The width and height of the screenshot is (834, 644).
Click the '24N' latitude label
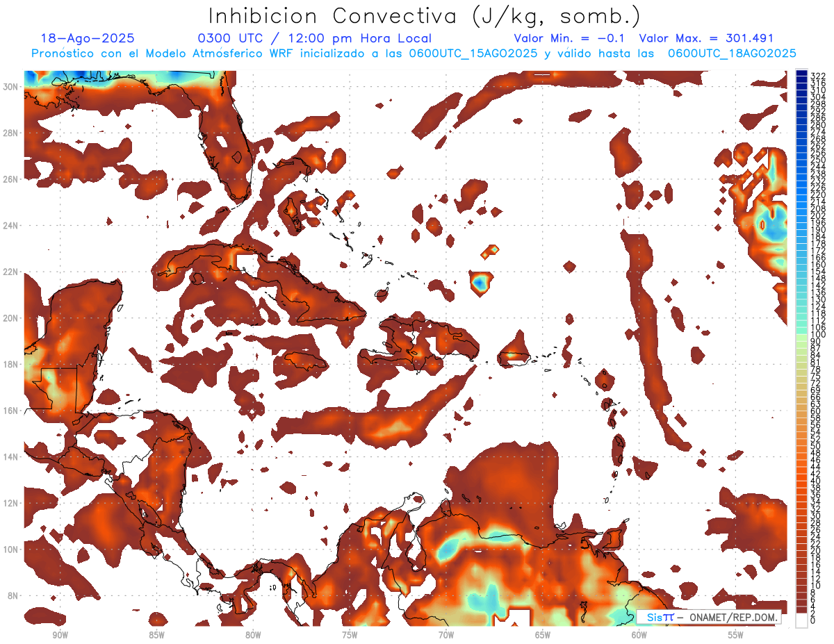pos(11,226)
